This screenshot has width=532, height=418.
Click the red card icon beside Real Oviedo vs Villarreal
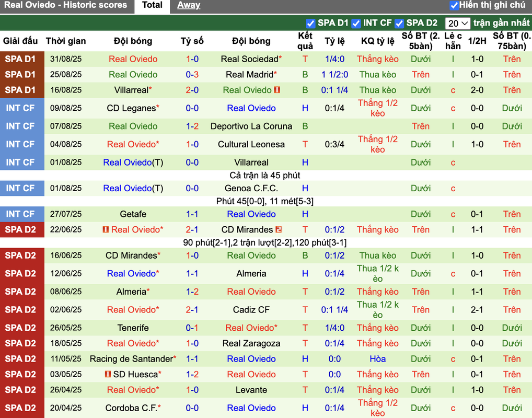[x=277, y=90]
